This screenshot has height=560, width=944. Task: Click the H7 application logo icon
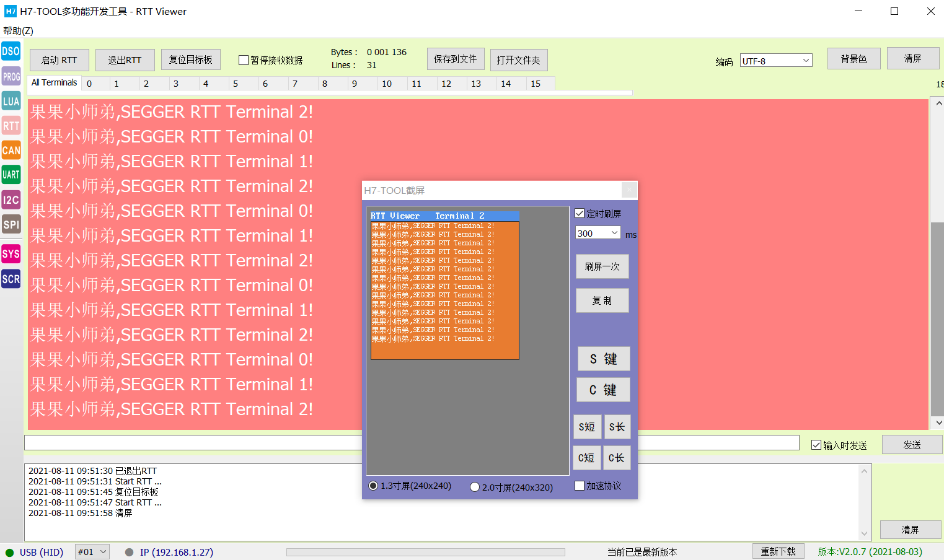click(10, 11)
